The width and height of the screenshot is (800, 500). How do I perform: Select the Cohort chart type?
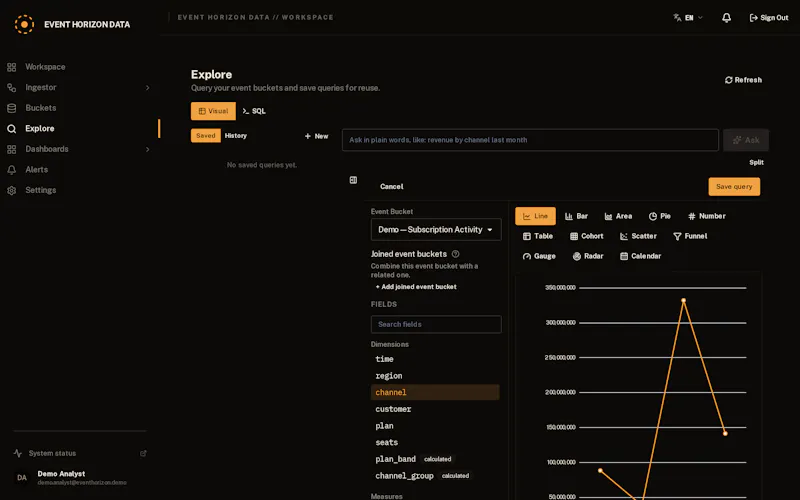click(586, 236)
